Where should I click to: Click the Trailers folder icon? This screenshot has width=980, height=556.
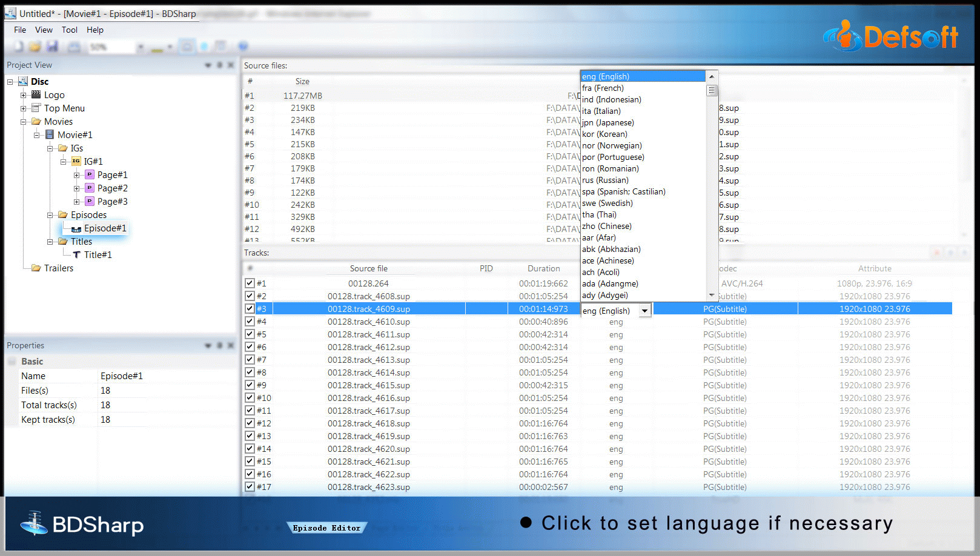click(x=36, y=268)
